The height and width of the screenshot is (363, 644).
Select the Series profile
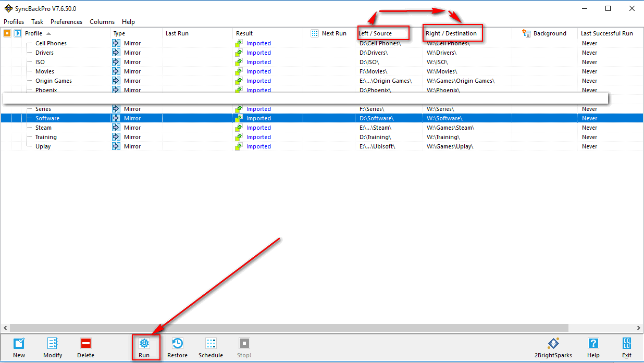point(43,109)
